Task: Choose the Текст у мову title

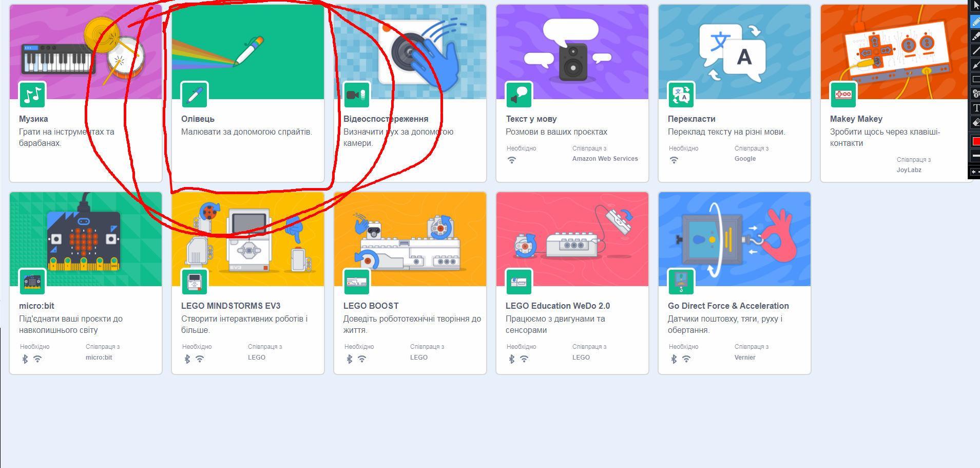Action: click(x=531, y=119)
